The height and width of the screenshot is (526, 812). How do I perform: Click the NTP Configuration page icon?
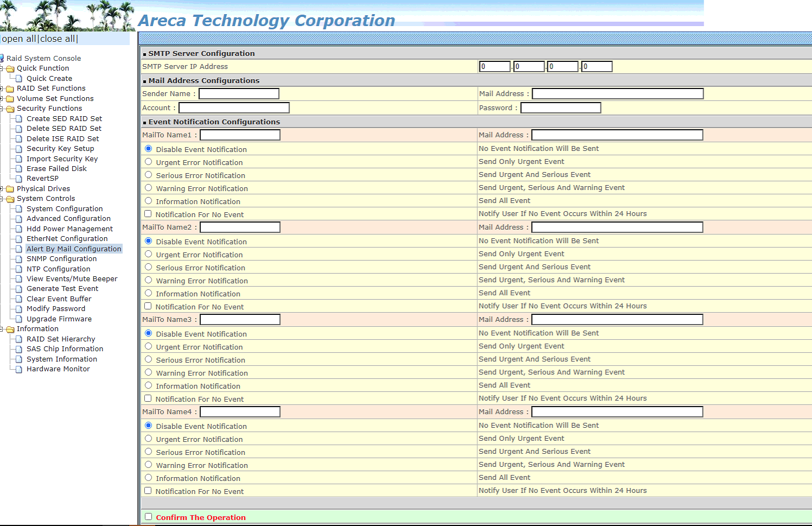[x=19, y=269]
